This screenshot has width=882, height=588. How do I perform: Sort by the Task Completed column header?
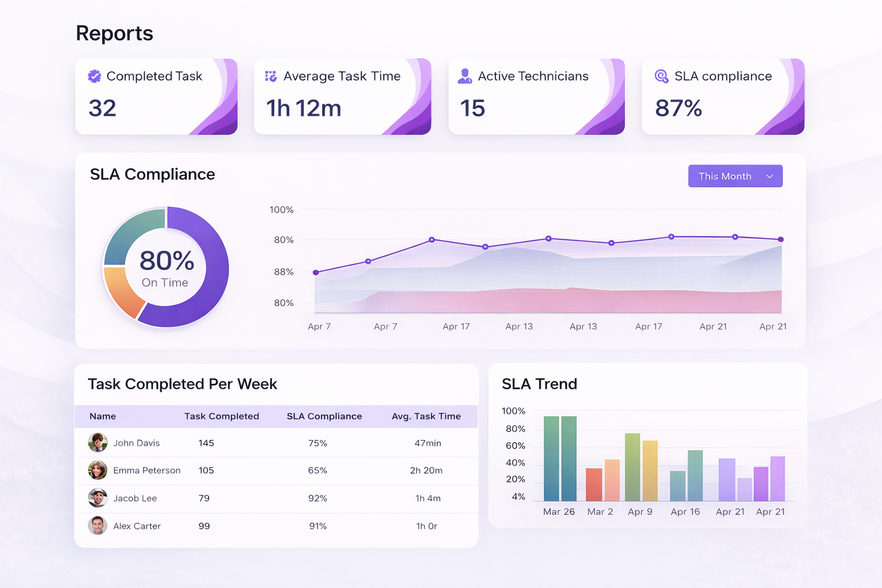coord(222,416)
